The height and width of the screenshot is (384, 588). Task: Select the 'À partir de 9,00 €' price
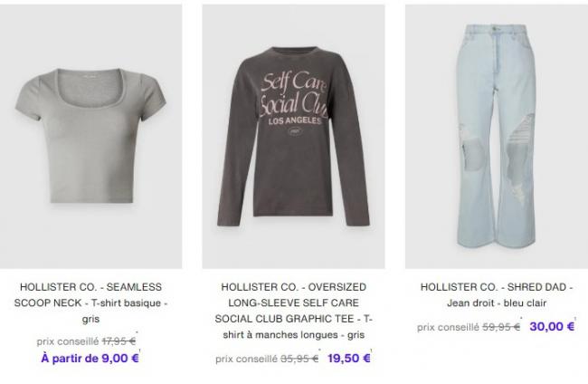pyautogui.click(x=90, y=358)
